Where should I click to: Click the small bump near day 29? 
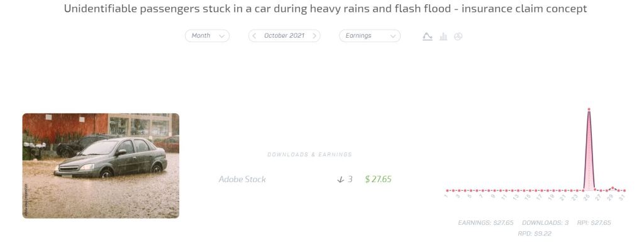pyautogui.click(x=613, y=188)
